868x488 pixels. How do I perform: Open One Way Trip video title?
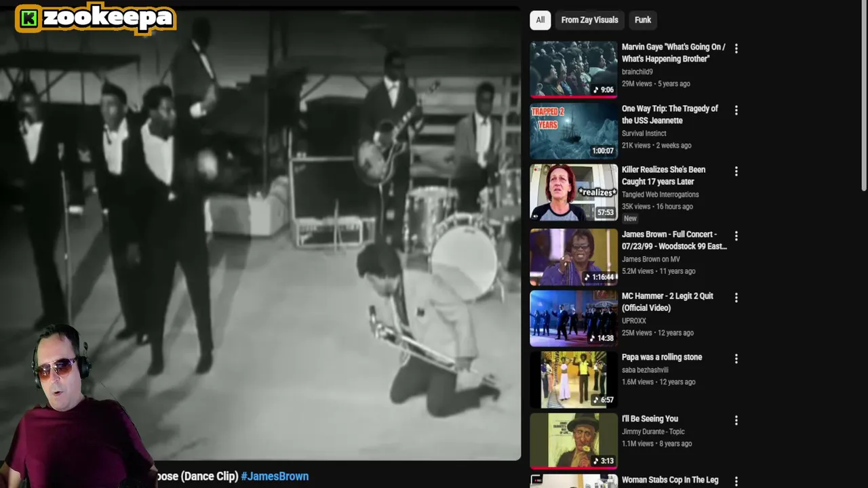pyautogui.click(x=670, y=115)
